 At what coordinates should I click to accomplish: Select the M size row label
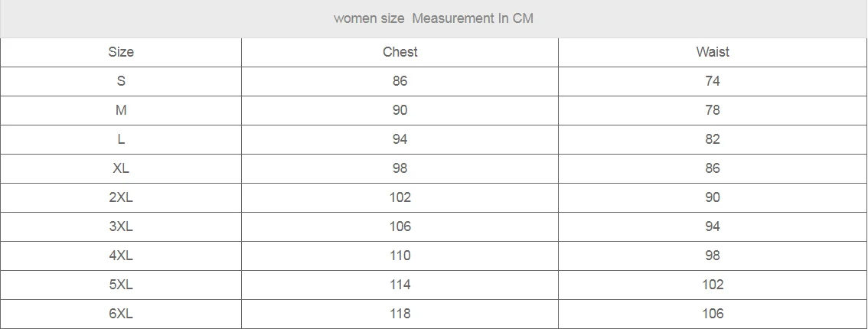coord(121,110)
